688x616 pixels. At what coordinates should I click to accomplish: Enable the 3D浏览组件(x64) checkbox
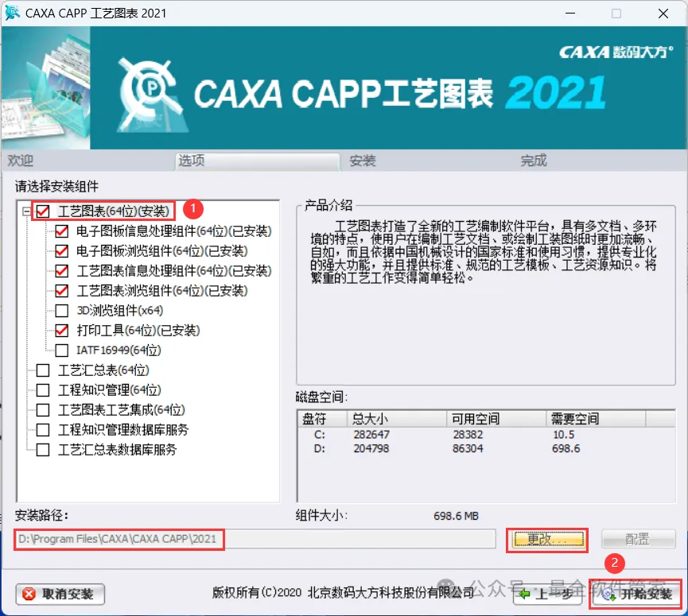[x=62, y=311]
